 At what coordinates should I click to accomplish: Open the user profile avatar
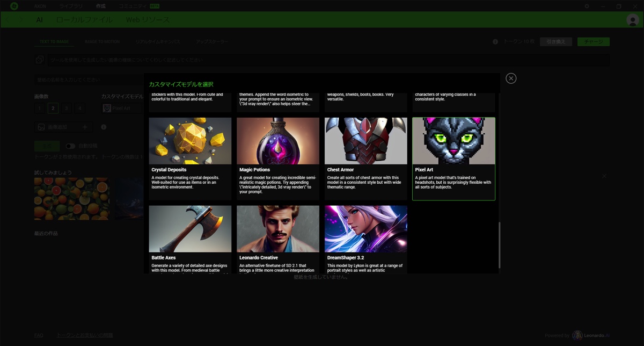(632, 20)
